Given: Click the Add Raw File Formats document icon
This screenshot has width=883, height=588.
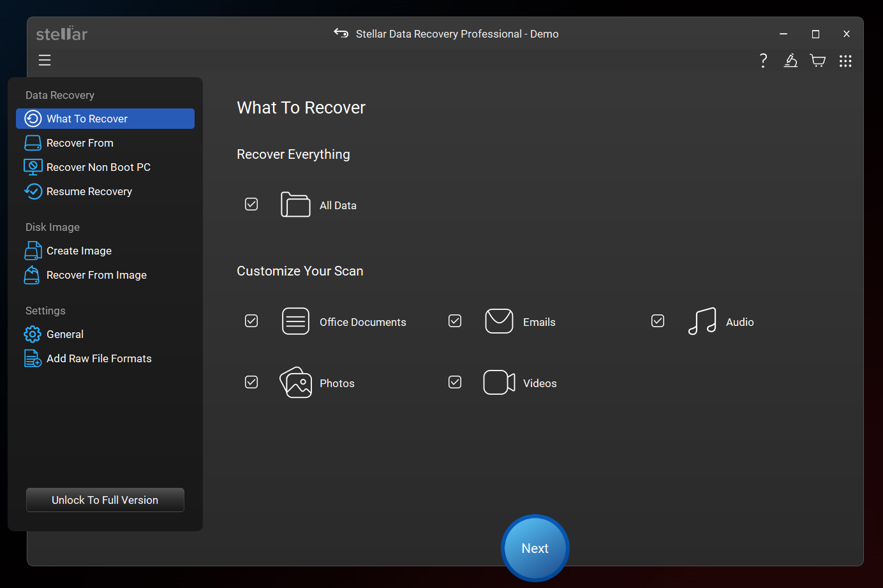Looking at the screenshot, I should coord(33,358).
